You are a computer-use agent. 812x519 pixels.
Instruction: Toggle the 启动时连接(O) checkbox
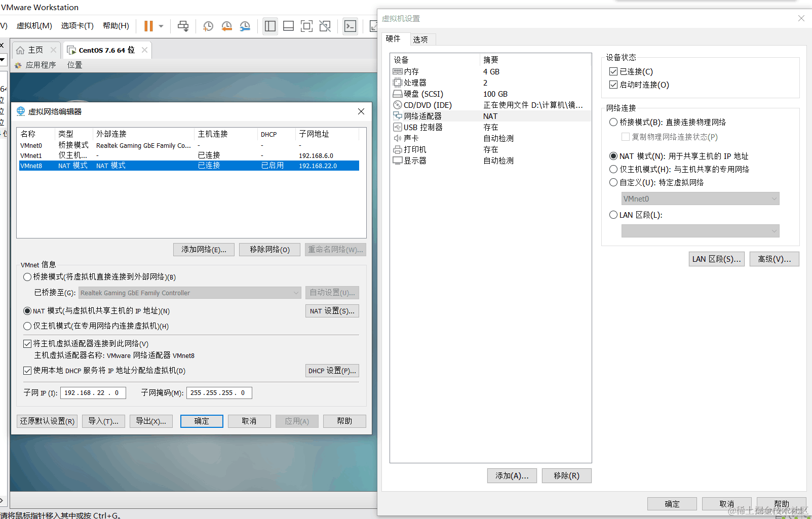[x=613, y=85]
